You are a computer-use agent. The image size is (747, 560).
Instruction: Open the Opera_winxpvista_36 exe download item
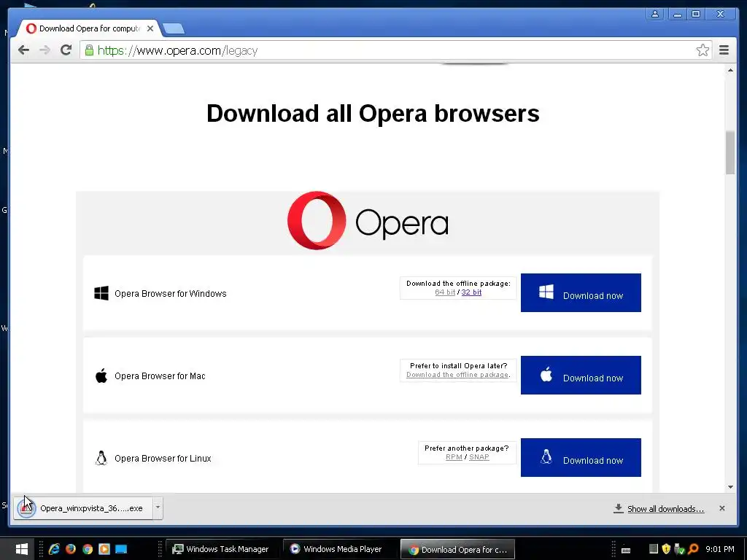click(x=83, y=508)
